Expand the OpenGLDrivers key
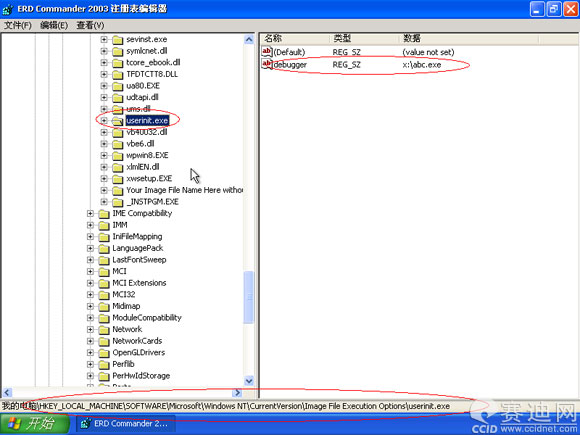The width and height of the screenshot is (580, 435). coord(90,353)
